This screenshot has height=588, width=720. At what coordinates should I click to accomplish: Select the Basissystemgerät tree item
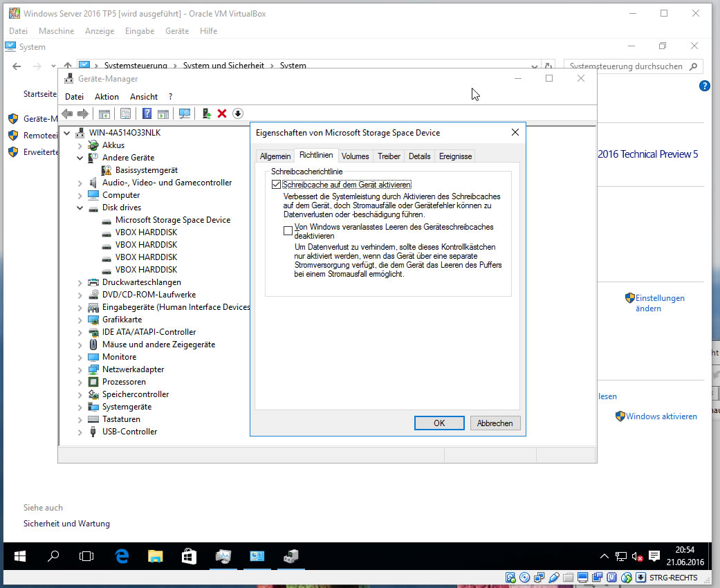[147, 170]
